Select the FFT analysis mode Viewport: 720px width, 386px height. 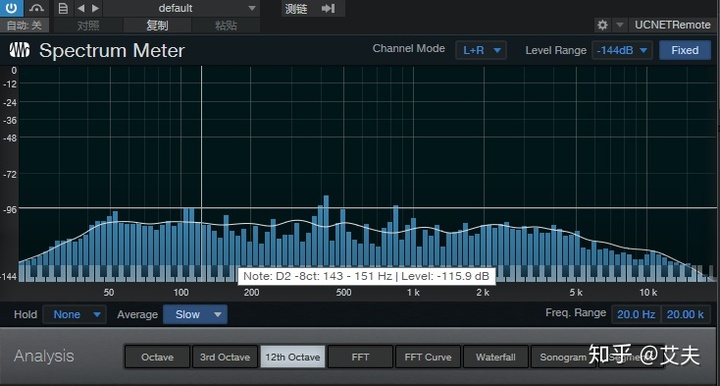point(360,357)
